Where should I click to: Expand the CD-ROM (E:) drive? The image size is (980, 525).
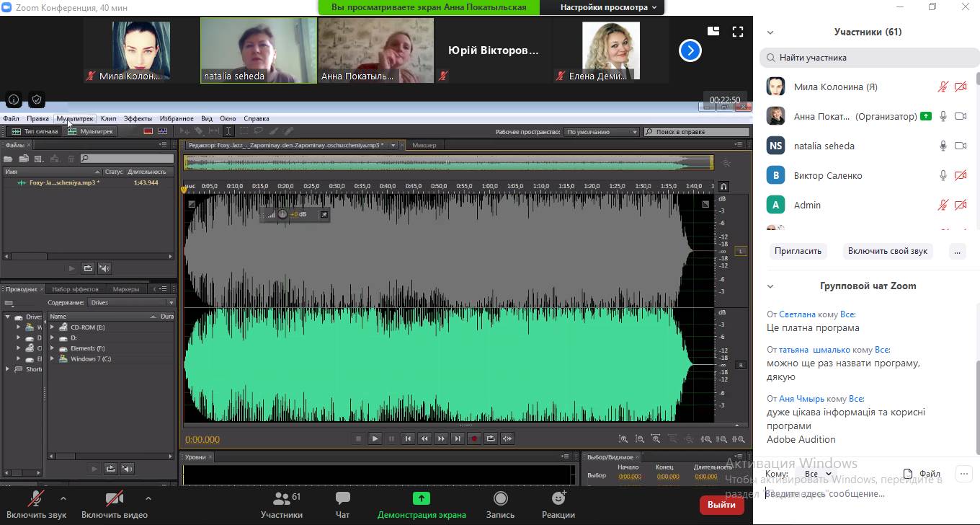(52, 327)
